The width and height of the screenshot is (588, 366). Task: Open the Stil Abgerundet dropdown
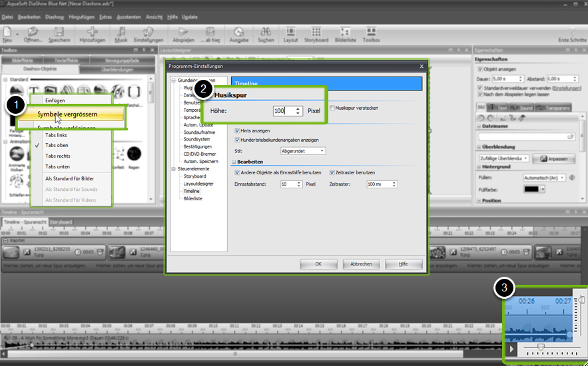click(304, 151)
